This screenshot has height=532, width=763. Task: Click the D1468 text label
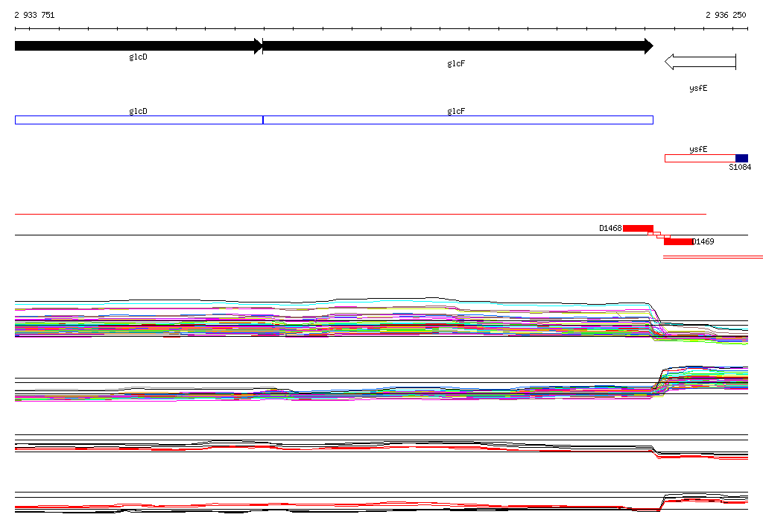pyautogui.click(x=610, y=228)
